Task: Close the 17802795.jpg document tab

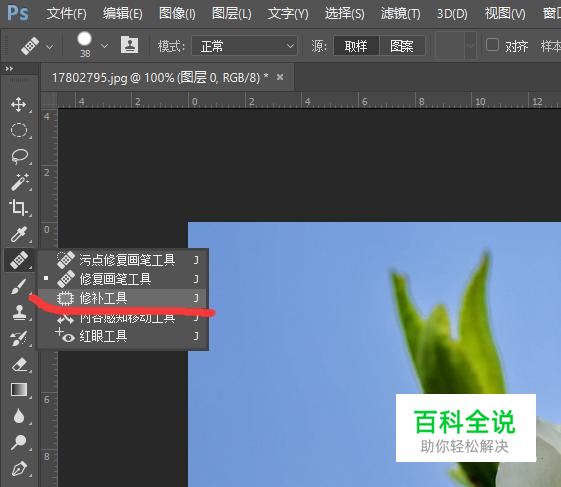Action: tap(280, 77)
